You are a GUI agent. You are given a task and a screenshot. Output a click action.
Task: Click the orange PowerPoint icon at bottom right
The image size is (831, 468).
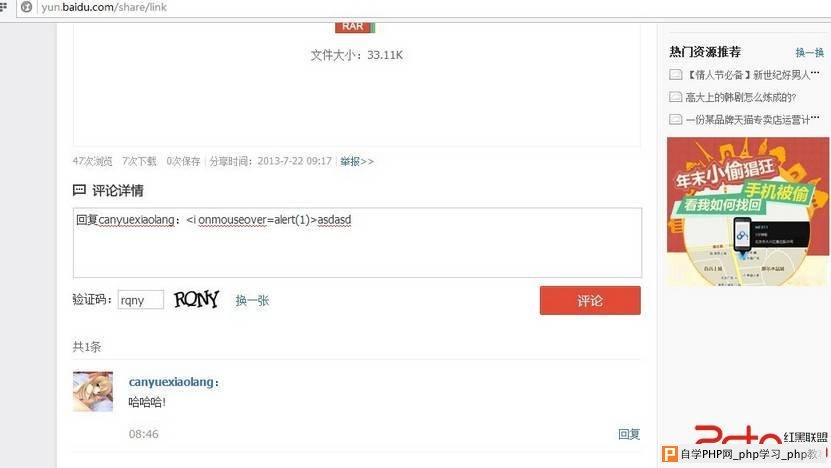(x=670, y=454)
